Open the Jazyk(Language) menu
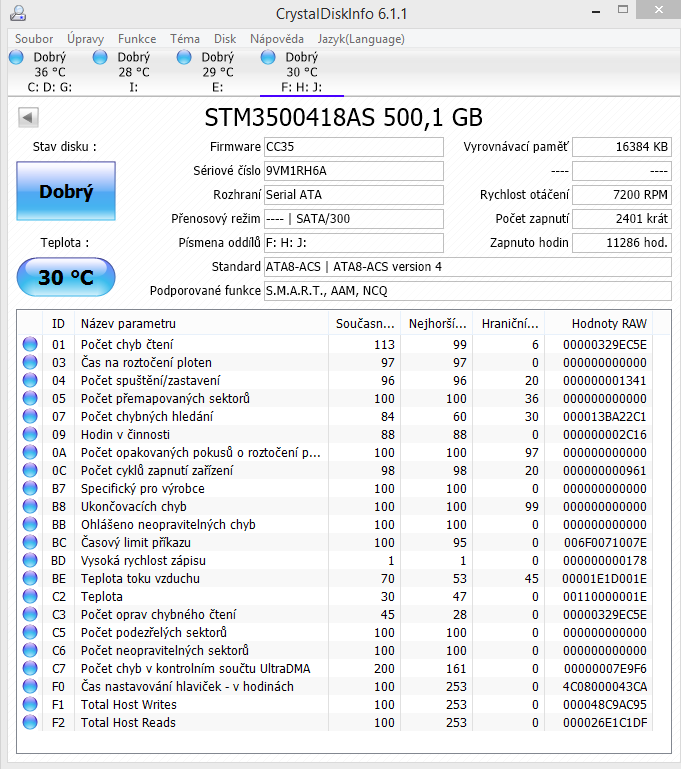Viewport: 681px width, 769px height. pyautogui.click(x=361, y=39)
